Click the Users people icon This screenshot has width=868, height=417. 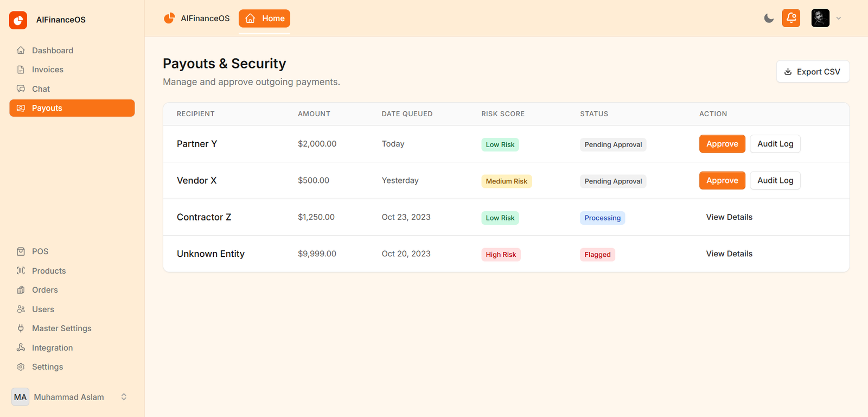pos(21,309)
